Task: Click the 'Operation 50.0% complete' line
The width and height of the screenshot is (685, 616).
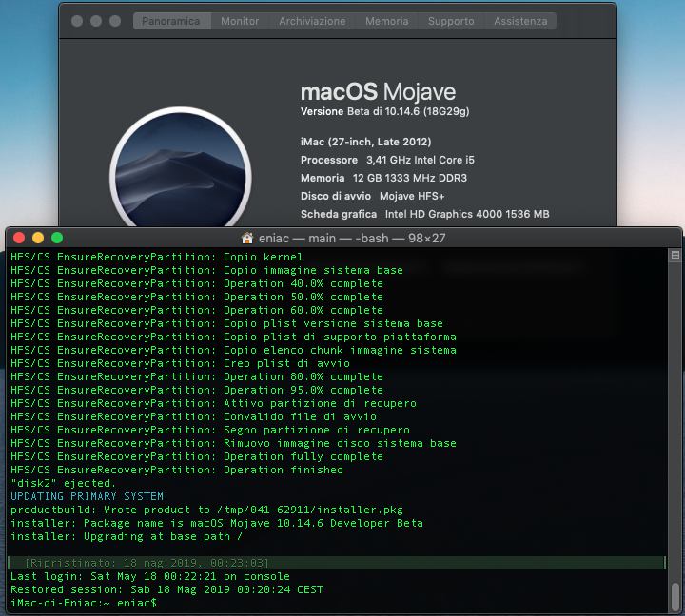Action: [x=197, y=297]
